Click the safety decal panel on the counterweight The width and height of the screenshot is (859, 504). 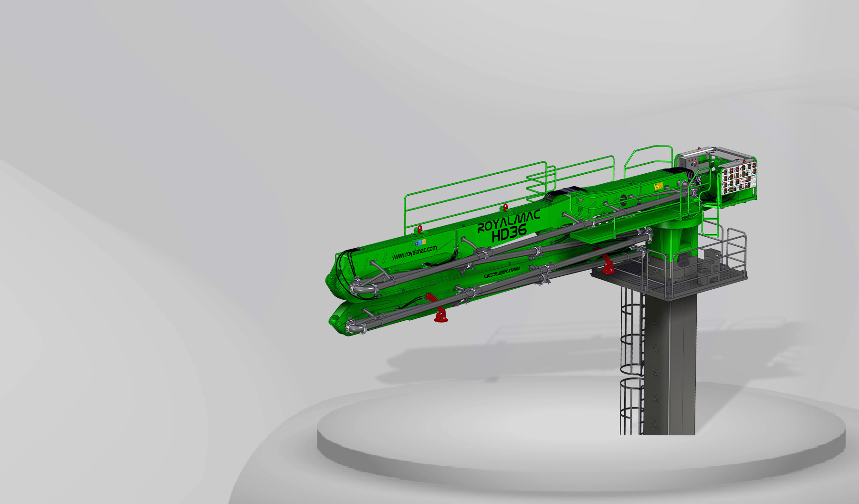[739, 175]
